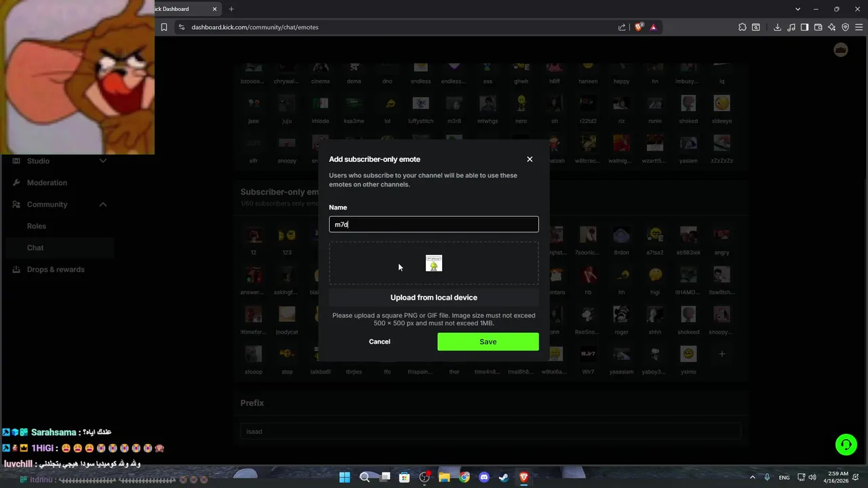This screenshot has height=488, width=868.
Task: Select the uploaded emote preview thumbnail
Action: tap(434, 263)
